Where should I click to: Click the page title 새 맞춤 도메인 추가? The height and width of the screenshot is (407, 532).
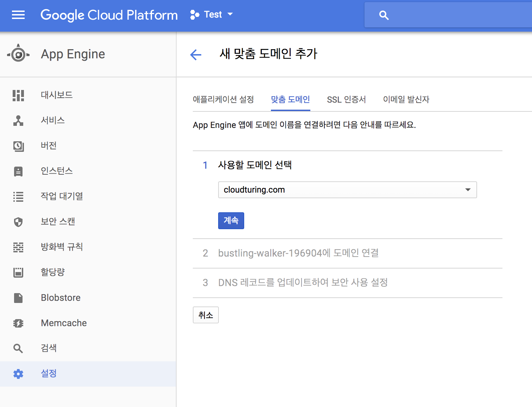268,54
